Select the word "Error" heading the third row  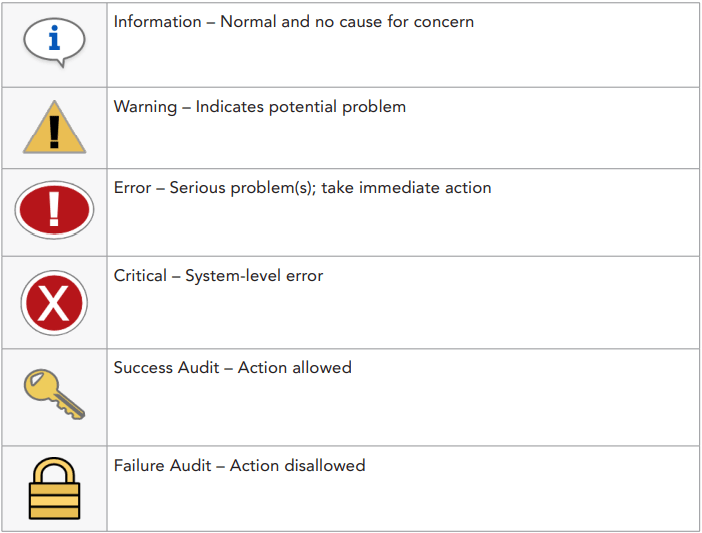click(132, 187)
